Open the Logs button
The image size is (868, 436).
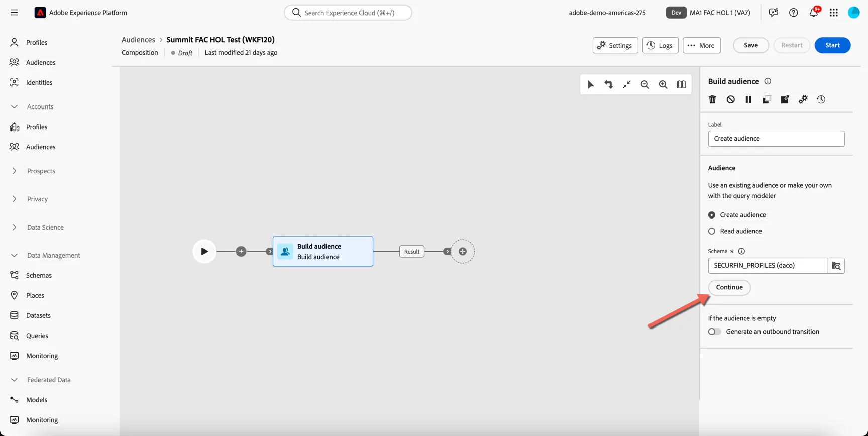point(660,45)
